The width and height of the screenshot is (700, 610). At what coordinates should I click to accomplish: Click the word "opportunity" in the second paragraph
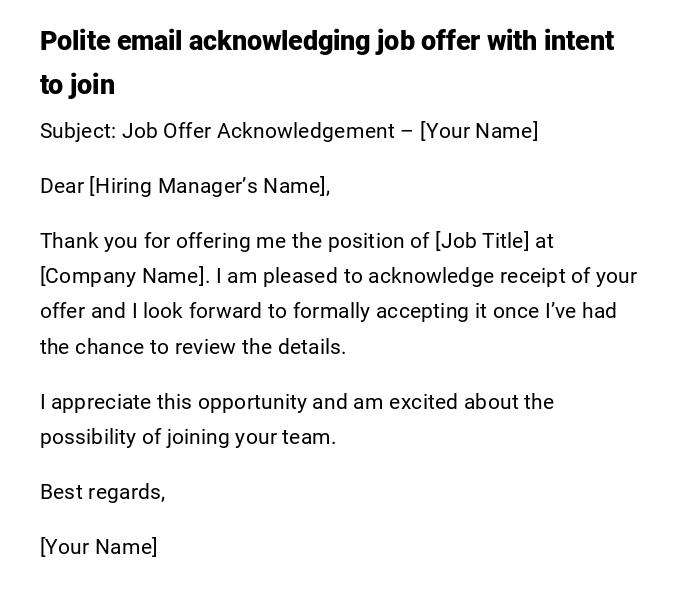tap(252, 402)
